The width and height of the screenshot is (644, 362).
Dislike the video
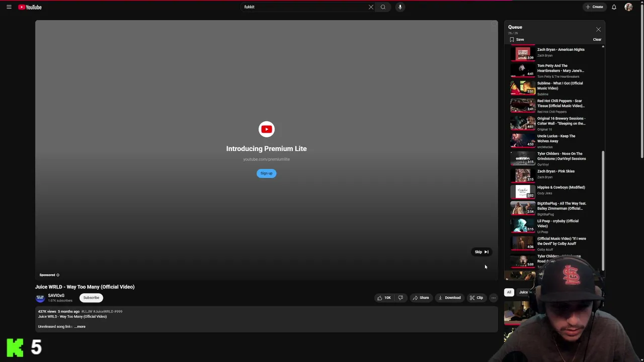[400, 298]
